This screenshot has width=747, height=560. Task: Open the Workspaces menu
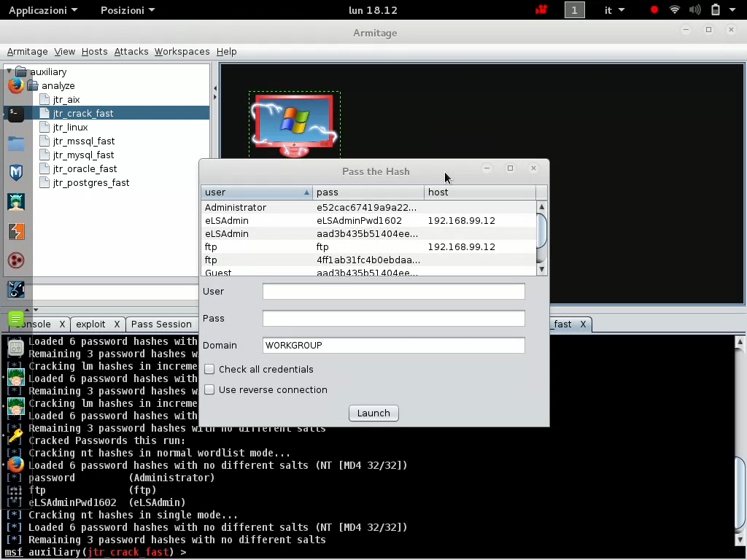tap(182, 52)
